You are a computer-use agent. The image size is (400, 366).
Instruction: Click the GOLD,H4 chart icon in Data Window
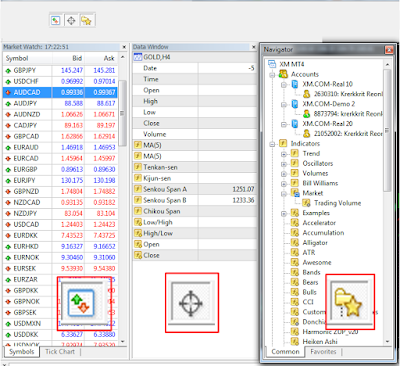tap(138, 57)
